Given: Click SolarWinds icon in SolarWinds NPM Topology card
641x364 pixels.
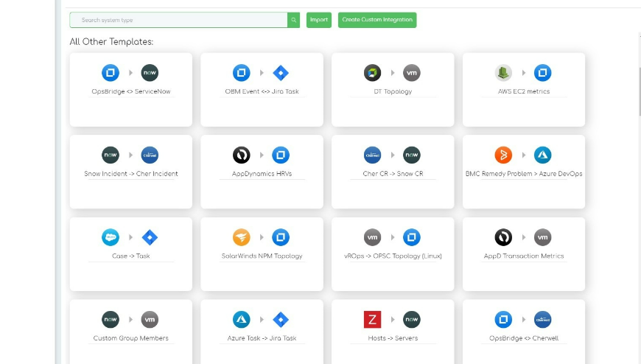Looking at the screenshot, I should [242, 237].
